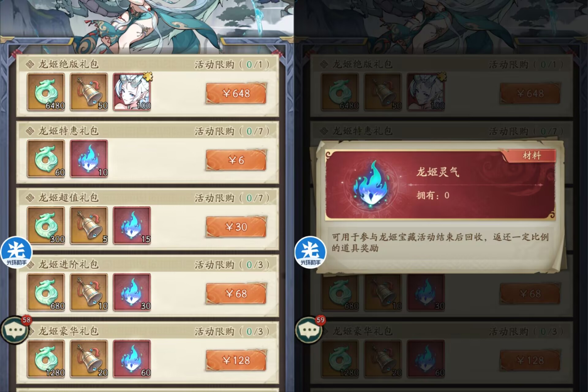The image size is (588, 392).
Task: Tap the ¥30 龙姬超值礼包 price button
Action: (236, 227)
